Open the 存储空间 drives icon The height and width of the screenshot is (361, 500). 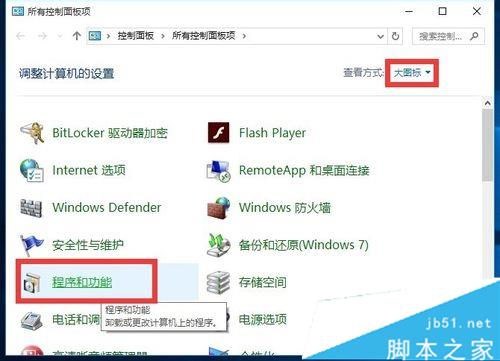218,283
